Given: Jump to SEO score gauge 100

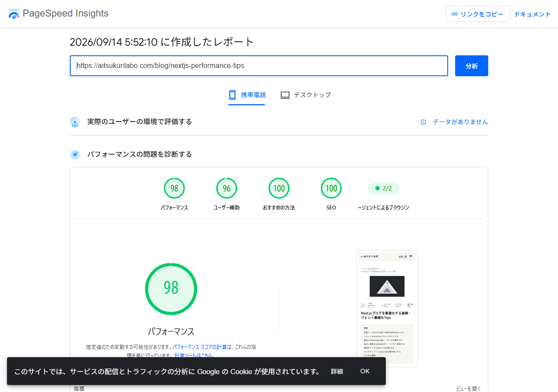Looking at the screenshot, I should pyautogui.click(x=331, y=188).
